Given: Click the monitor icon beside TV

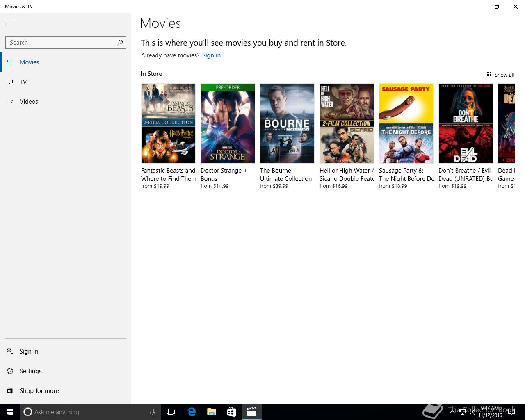Looking at the screenshot, I should coord(10,82).
